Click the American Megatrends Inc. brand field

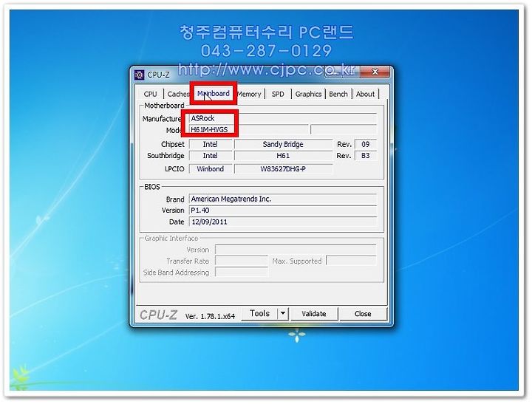pyautogui.click(x=282, y=199)
